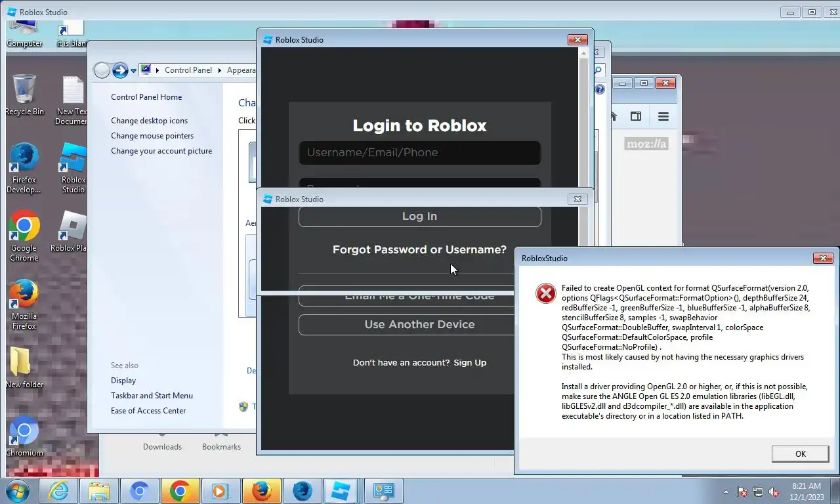The width and height of the screenshot is (840, 504).
Task: Select the Control Panel breadcrumb in the address bar
Action: [188, 70]
